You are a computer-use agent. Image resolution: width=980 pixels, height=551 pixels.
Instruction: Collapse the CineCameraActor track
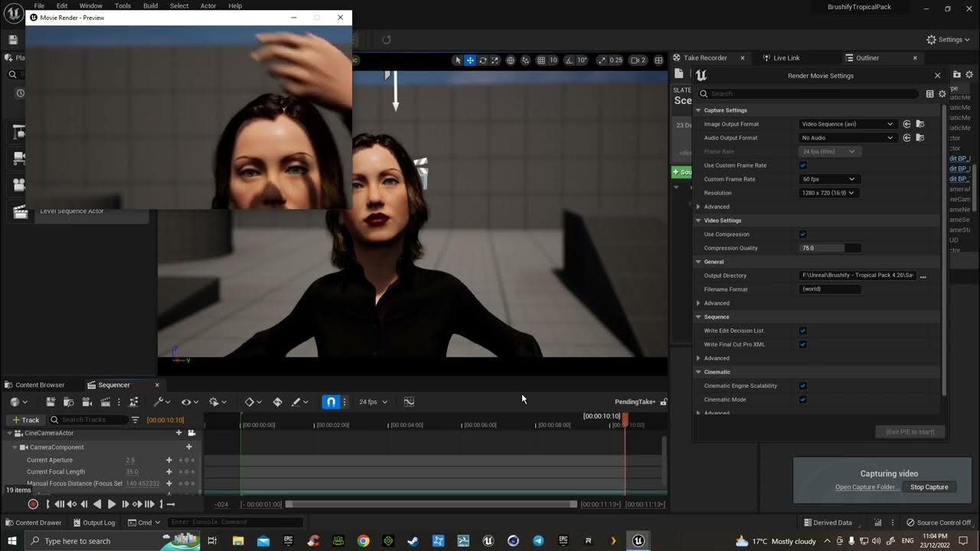(11, 433)
